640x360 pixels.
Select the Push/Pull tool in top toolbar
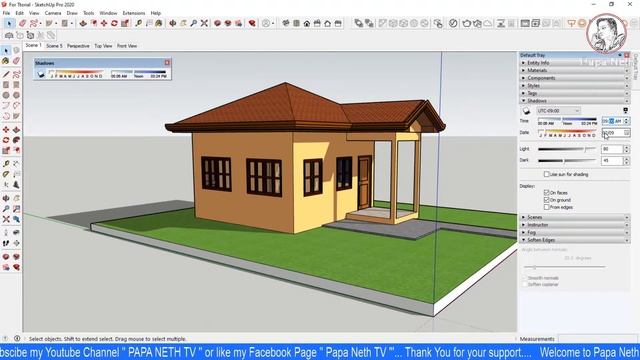(x=83, y=24)
